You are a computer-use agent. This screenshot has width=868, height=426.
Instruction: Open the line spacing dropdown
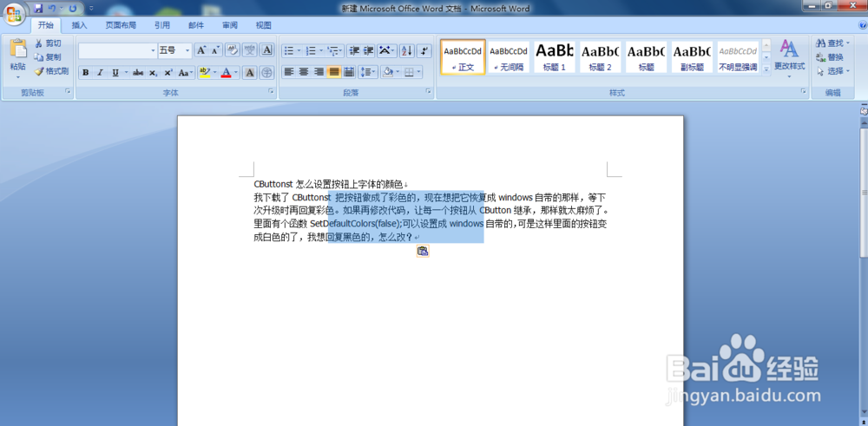(368, 72)
